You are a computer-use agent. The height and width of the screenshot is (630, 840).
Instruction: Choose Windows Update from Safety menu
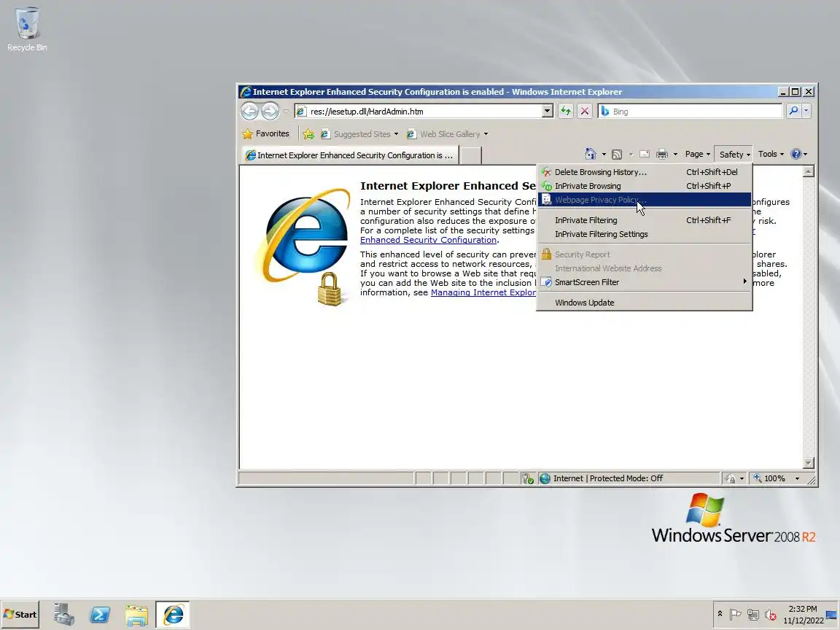(645, 303)
